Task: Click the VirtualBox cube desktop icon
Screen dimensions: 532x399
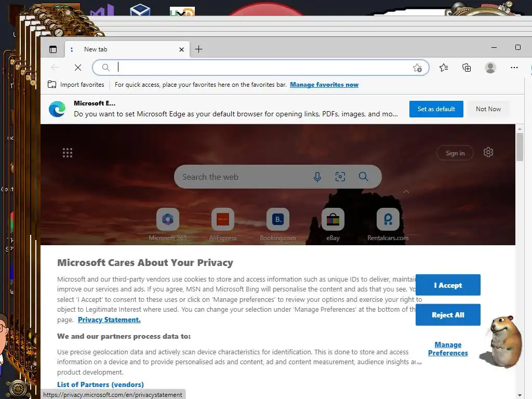Action: pos(140,10)
